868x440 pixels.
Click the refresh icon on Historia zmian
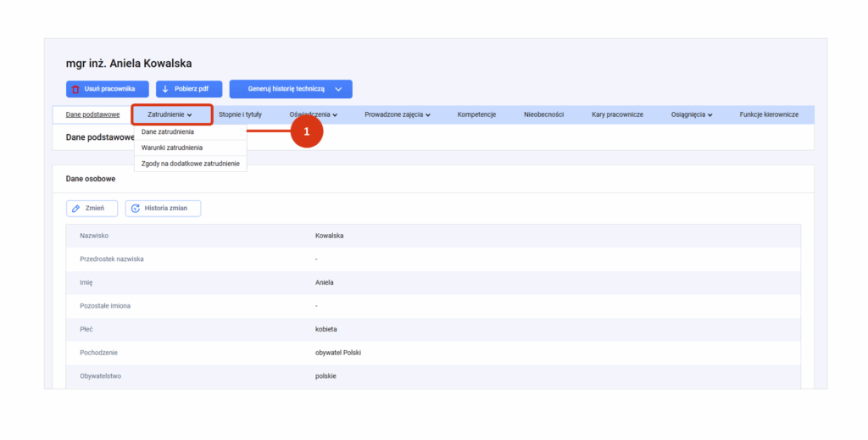pos(136,209)
